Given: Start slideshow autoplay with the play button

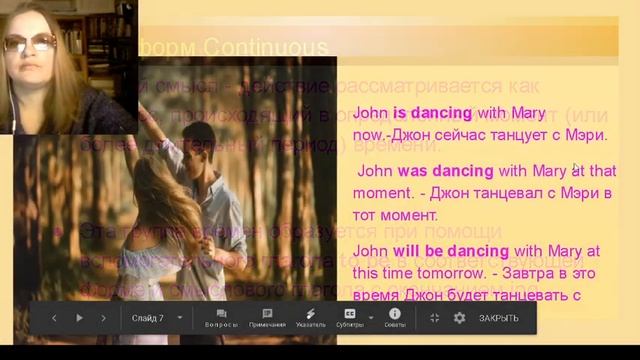Looking at the screenshot, I should coord(79,318).
